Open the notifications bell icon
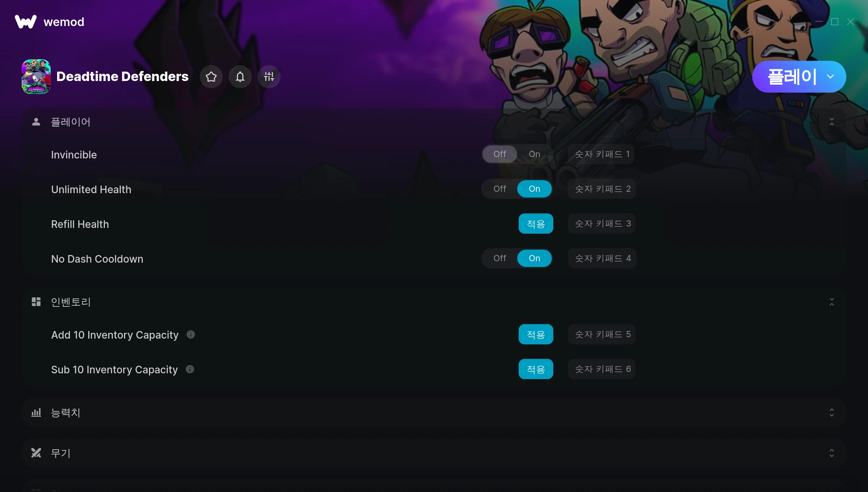Viewport: 868px width, 492px height. tap(240, 77)
